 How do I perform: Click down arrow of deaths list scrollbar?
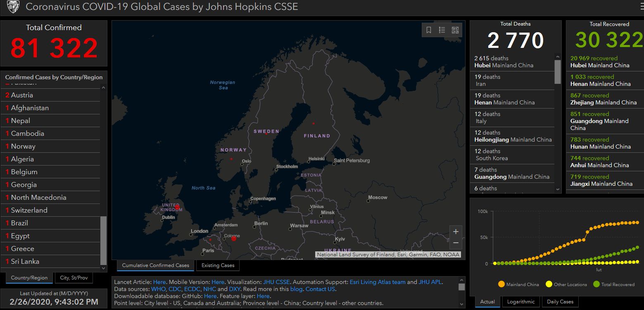coord(558,189)
